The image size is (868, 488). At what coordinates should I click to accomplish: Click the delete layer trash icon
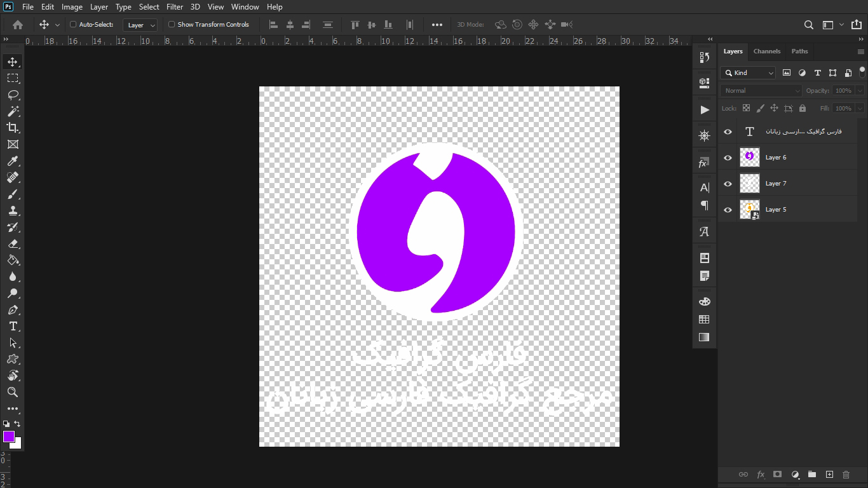tap(846, 475)
